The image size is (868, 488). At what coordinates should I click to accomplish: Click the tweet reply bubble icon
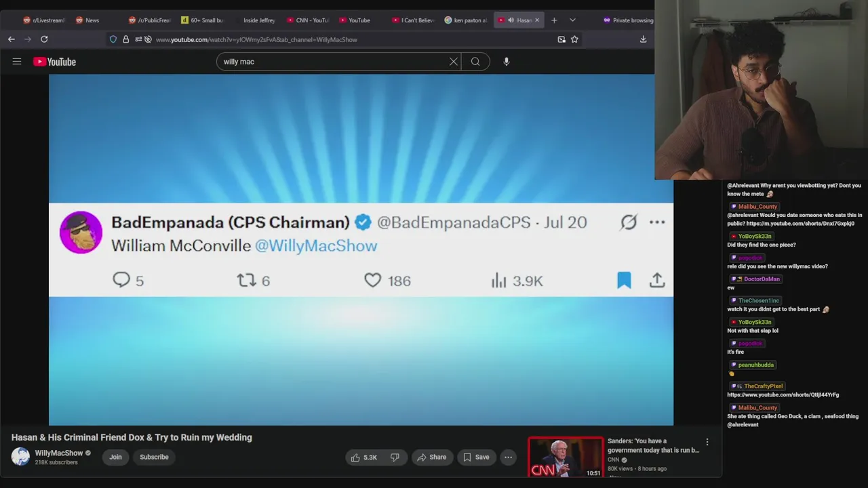[121, 280]
